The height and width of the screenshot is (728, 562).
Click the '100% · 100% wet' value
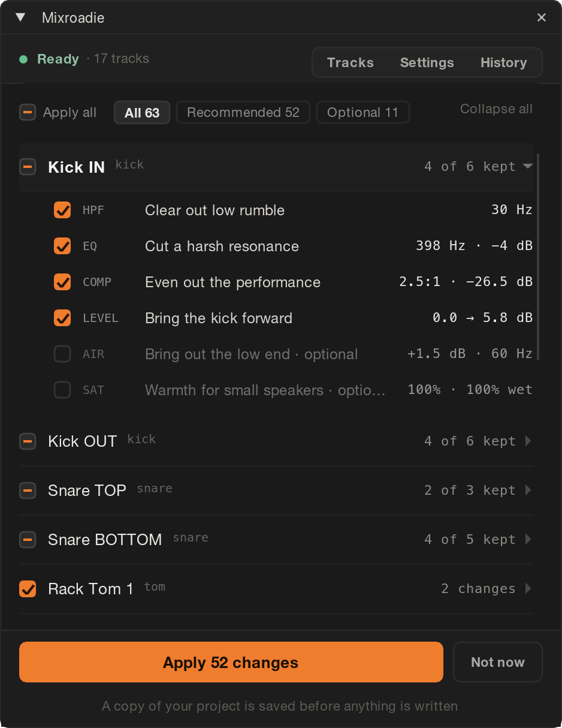coord(470,390)
